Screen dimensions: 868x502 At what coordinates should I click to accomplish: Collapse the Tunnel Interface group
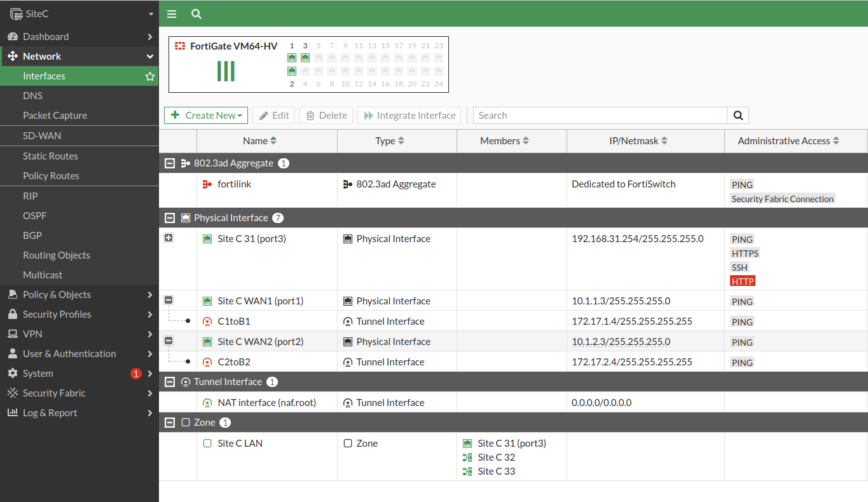[170, 382]
